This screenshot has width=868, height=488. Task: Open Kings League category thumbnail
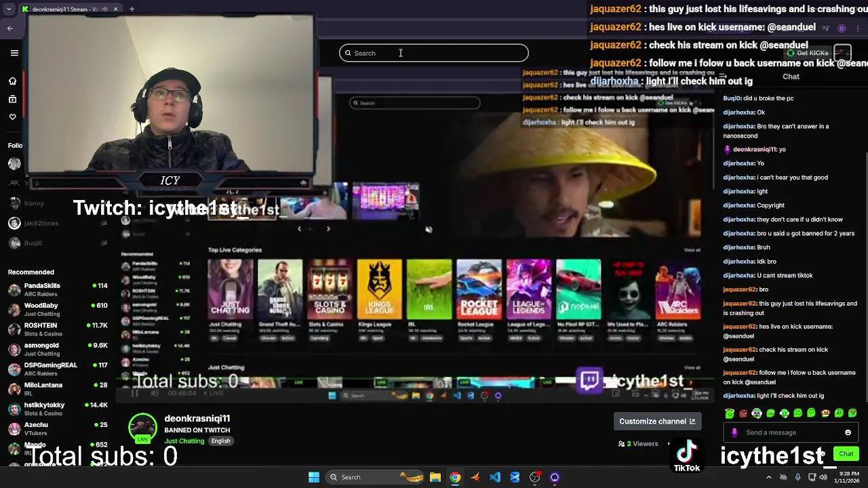click(379, 289)
